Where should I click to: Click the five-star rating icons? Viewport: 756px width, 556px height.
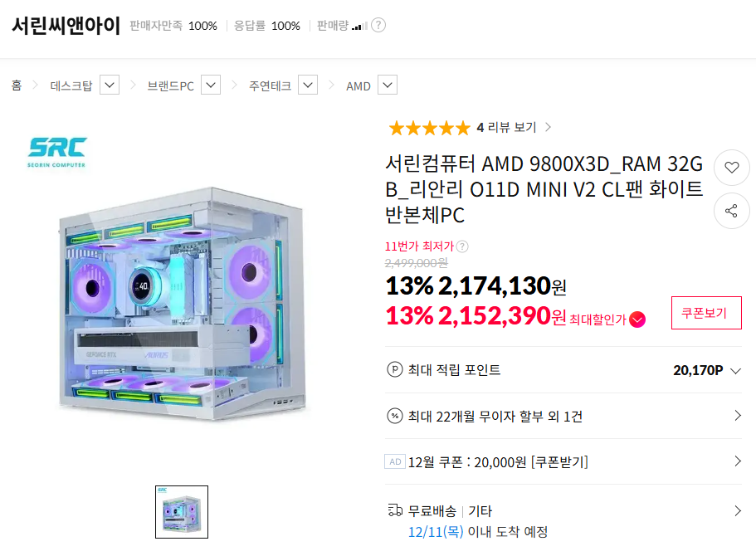[429, 128]
